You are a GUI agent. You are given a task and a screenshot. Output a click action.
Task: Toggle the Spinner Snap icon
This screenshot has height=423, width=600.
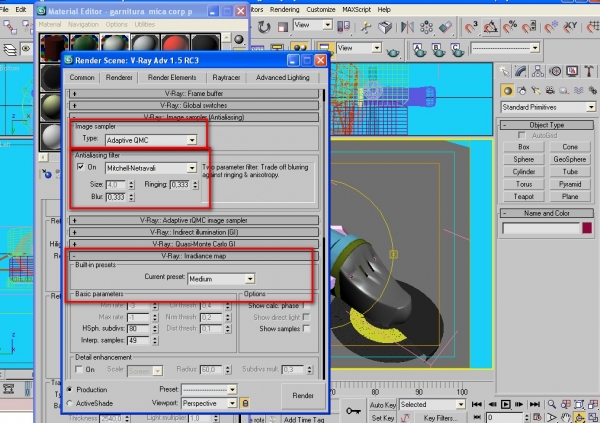(x=530, y=27)
